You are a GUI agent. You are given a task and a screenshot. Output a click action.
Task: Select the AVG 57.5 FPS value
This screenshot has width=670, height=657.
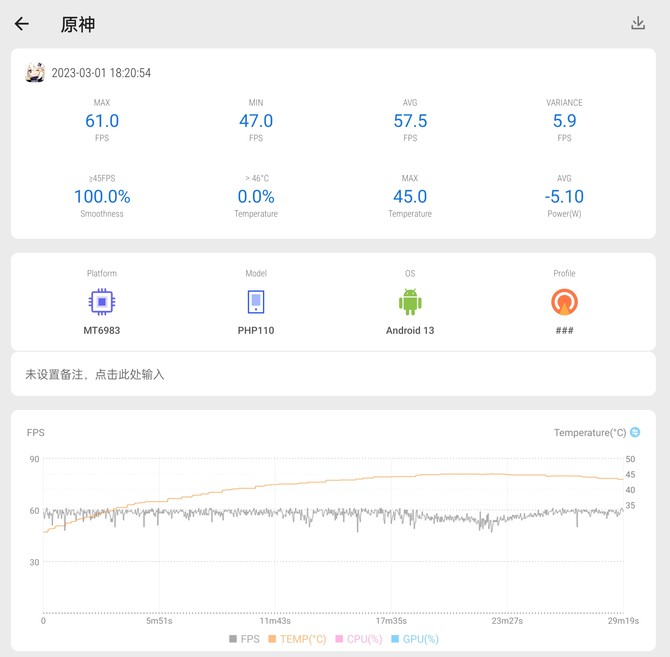tap(410, 121)
